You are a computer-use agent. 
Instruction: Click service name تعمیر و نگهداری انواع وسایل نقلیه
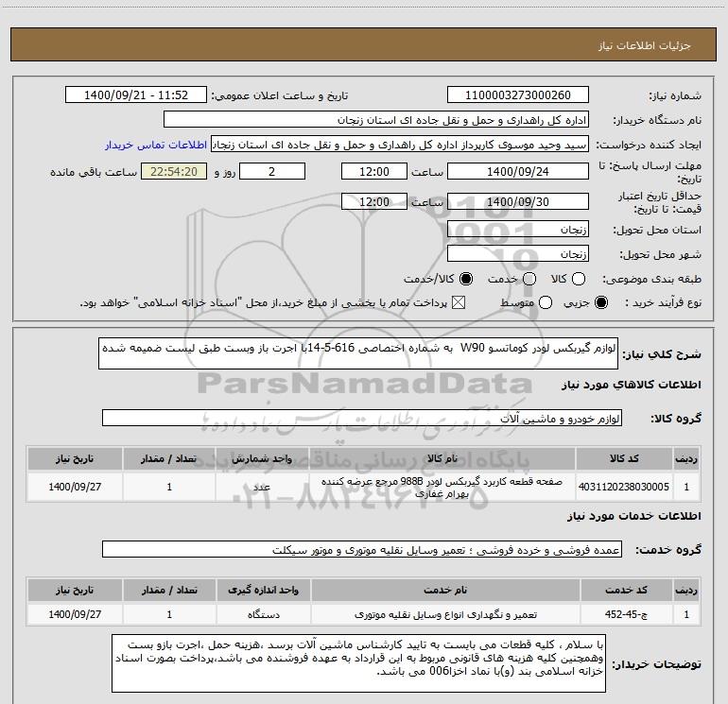pyautogui.click(x=445, y=614)
